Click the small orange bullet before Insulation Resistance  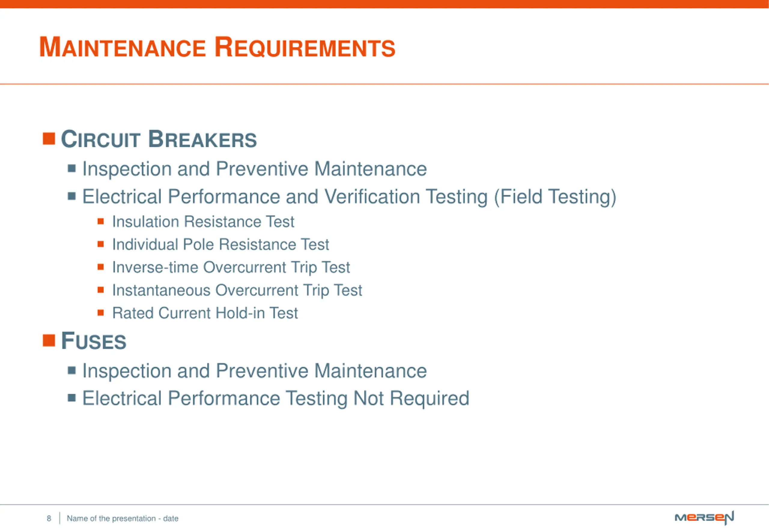tap(101, 221)
